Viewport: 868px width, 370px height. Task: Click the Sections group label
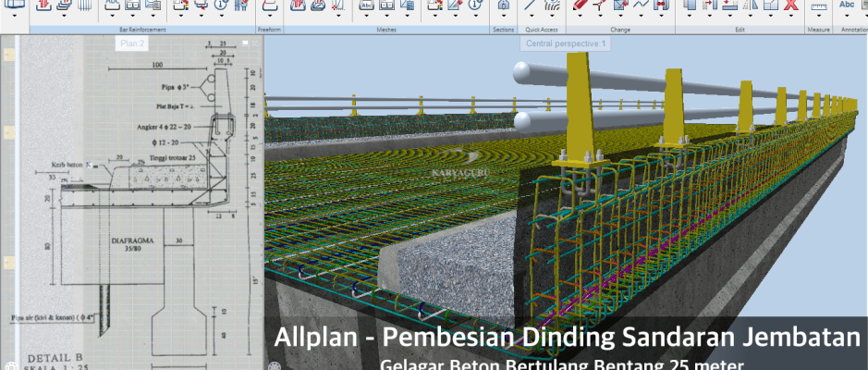503,30
